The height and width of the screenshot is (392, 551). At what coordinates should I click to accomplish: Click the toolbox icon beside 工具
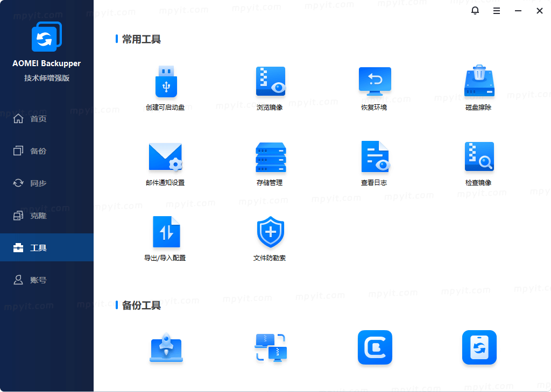click(x=18, y=248)
